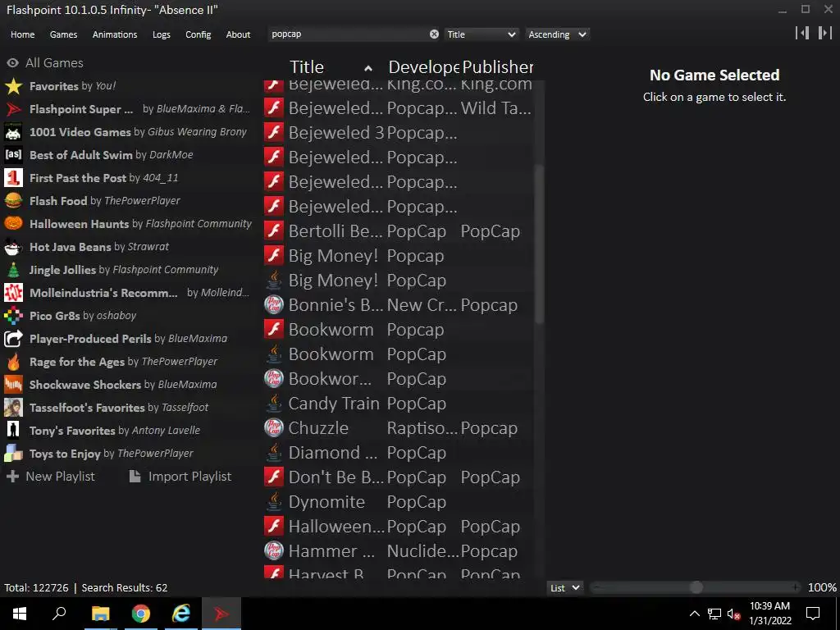Screen dimensions: 840x630
Task: Select the Halloween... game row
Action: [x=399, y=527]
